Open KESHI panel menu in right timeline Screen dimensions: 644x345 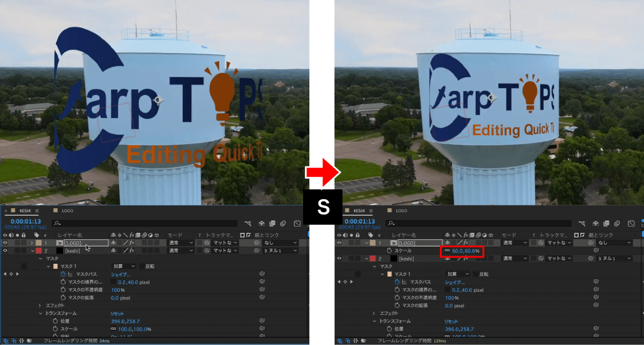pyautogui.click(x=371, y=211)
